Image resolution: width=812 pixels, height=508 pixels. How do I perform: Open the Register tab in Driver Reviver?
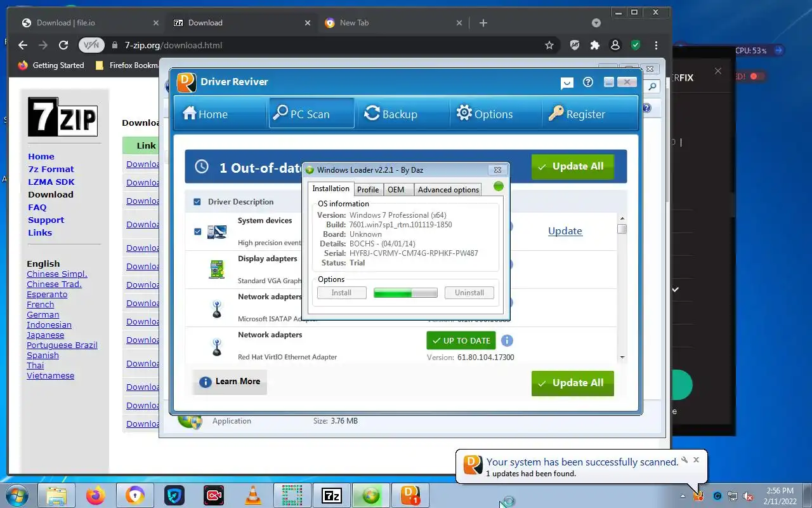click(577, 114)
